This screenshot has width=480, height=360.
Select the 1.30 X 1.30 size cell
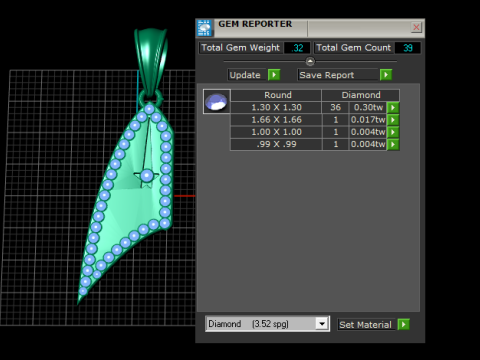point(276,107)
